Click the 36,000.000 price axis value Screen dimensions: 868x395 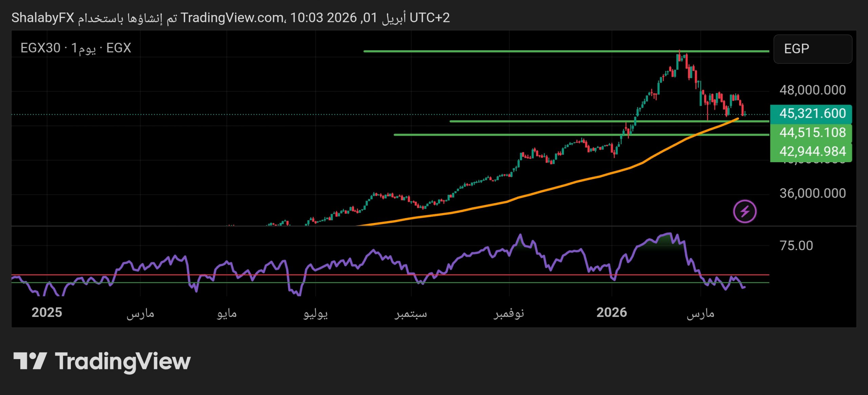tap(812, 193)
